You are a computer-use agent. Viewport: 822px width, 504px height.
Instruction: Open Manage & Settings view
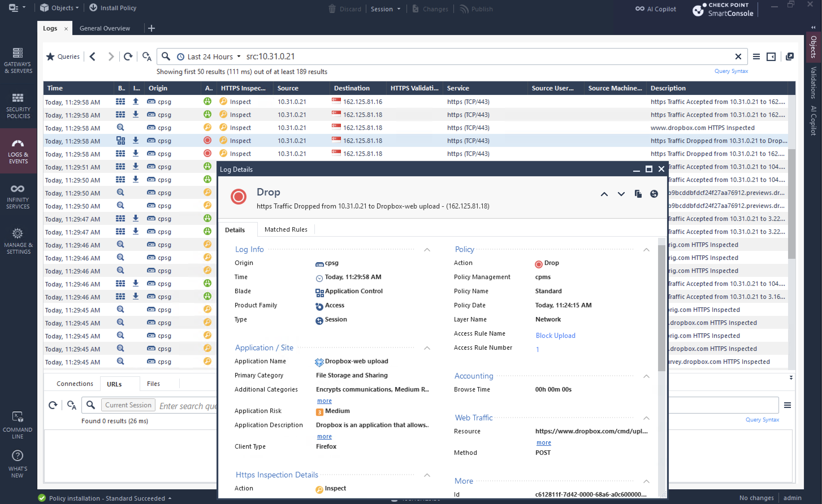[x=18, y=241]
